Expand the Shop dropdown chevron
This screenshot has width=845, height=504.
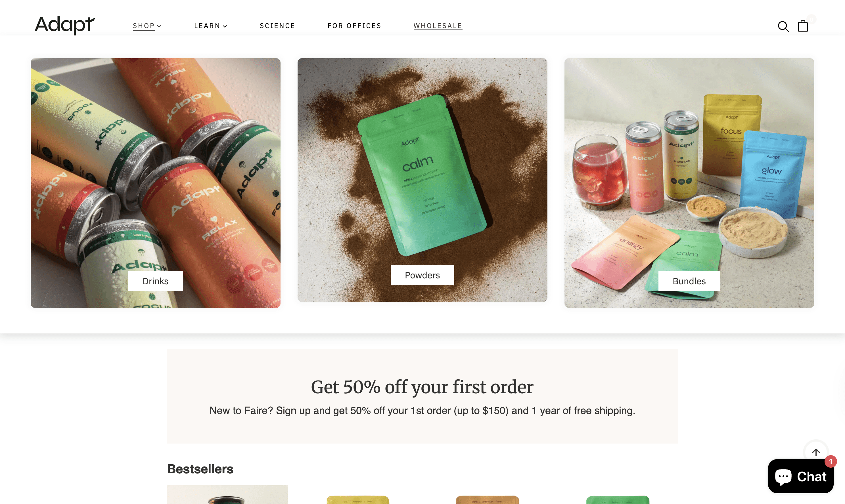click(x=159, y=26)
